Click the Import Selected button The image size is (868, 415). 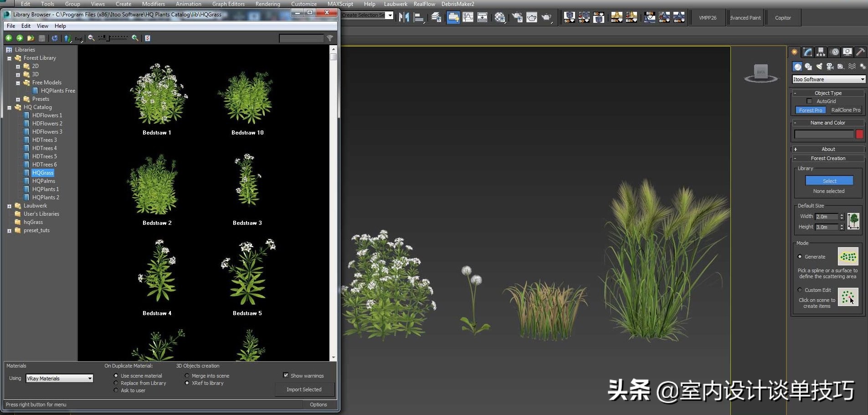pos(304,389)
